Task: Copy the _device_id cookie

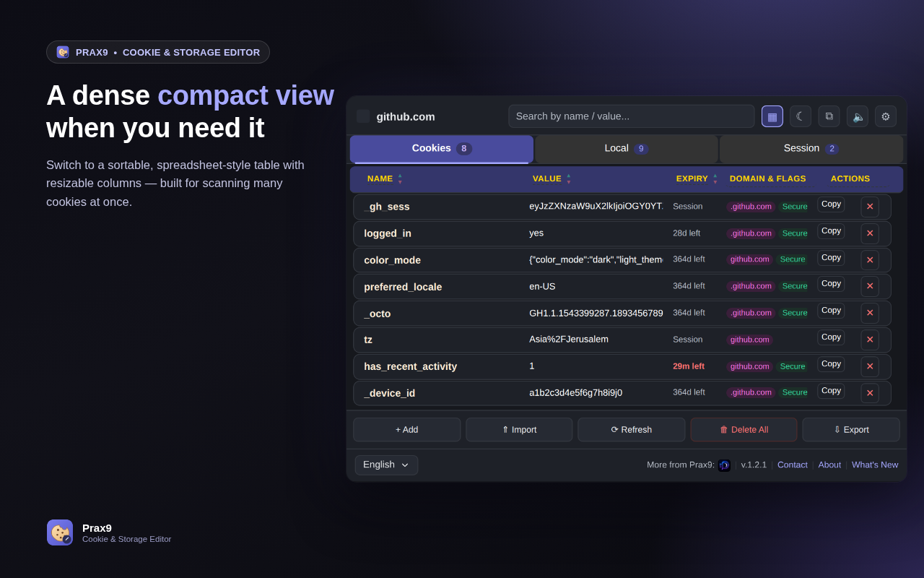Action: (831, 391)
